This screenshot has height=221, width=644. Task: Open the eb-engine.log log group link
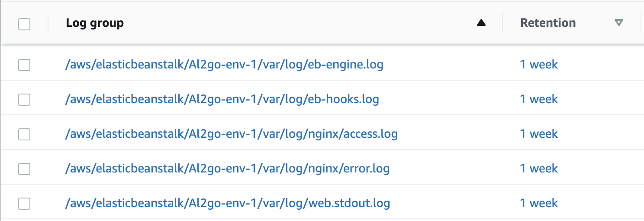point(224,65)
